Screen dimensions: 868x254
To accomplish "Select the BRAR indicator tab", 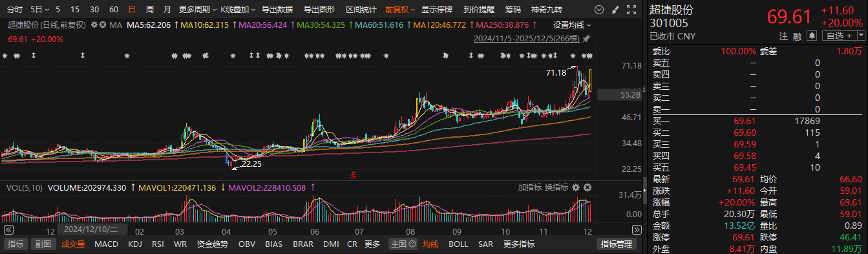I will [x=303, y=244].
